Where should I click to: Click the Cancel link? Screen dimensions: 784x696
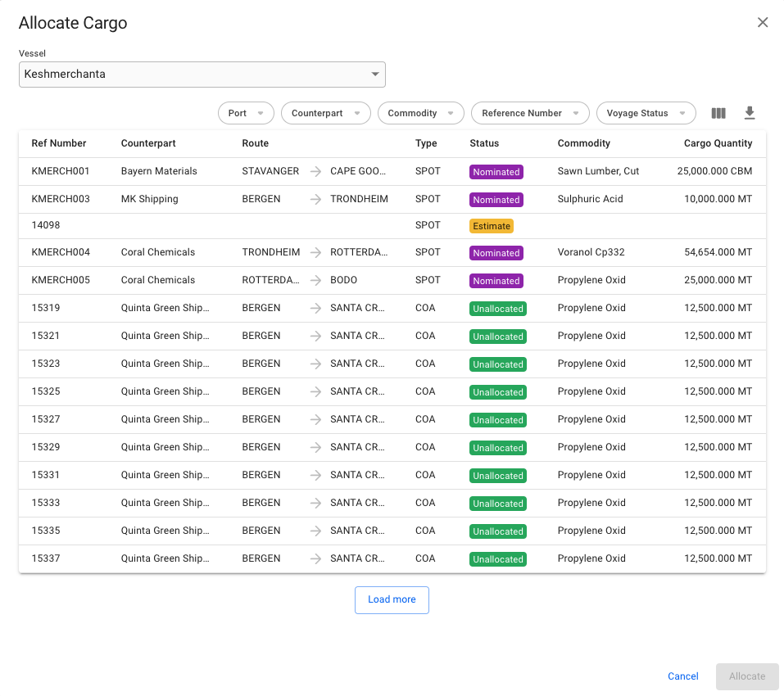pos(682,676)
